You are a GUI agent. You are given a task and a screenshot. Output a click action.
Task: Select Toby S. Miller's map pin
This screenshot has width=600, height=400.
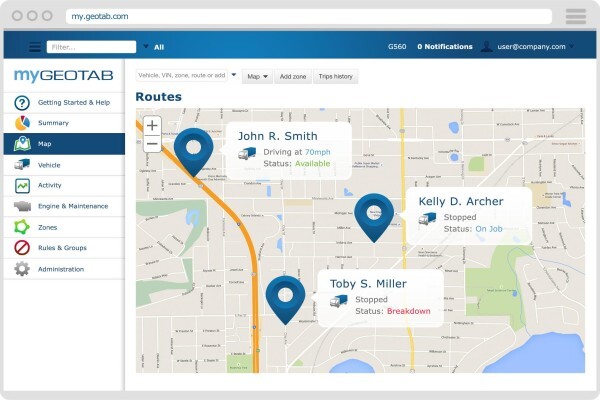point(285,300)
